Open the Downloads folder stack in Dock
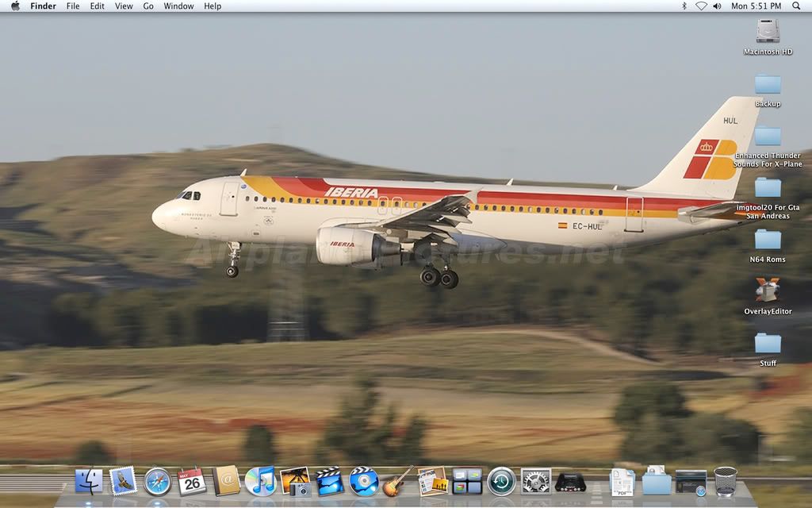 tap(657, 480)
